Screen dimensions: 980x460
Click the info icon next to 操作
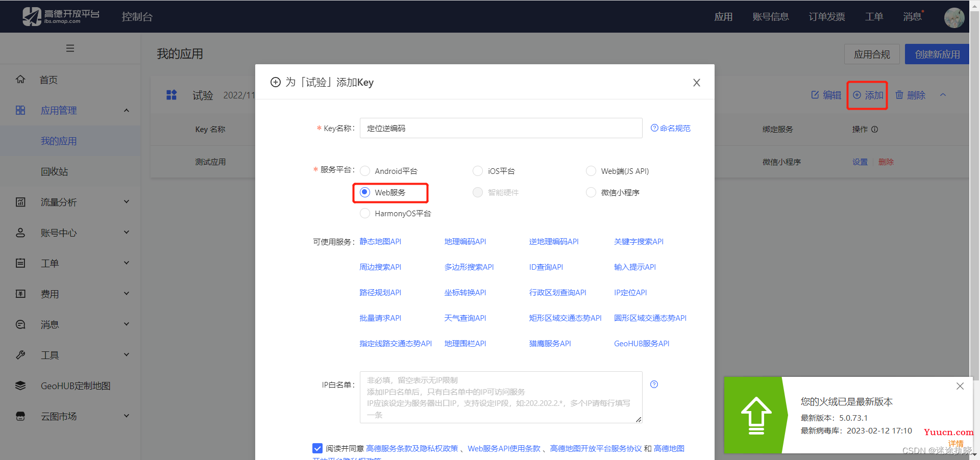pos(874,130)
